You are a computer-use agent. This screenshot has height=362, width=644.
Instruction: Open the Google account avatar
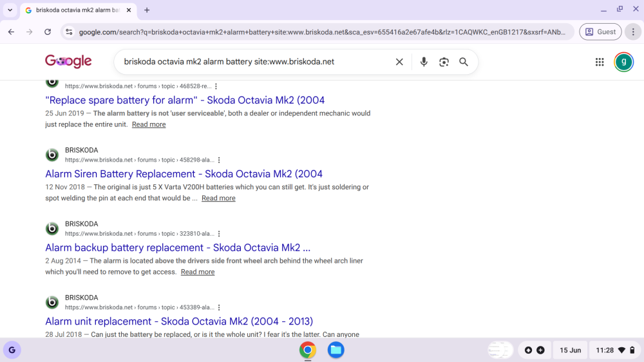pos(623,62)
